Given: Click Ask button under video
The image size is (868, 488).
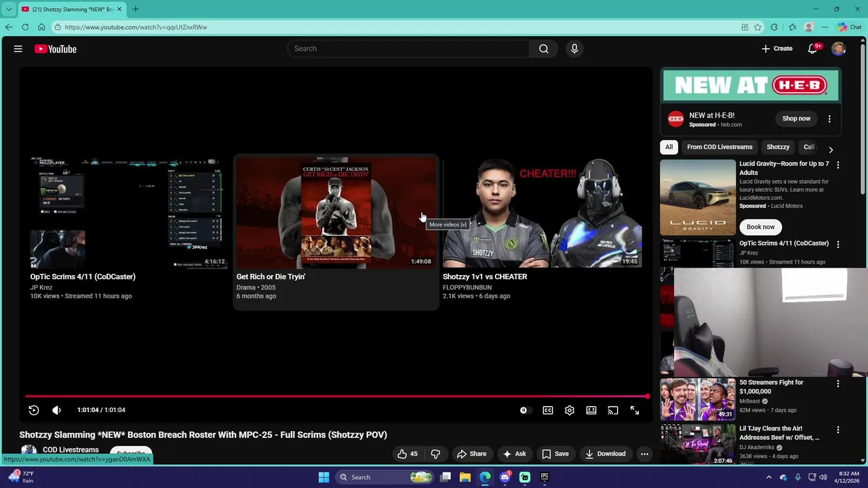Looking at the screenshot, I should [514, 454].
